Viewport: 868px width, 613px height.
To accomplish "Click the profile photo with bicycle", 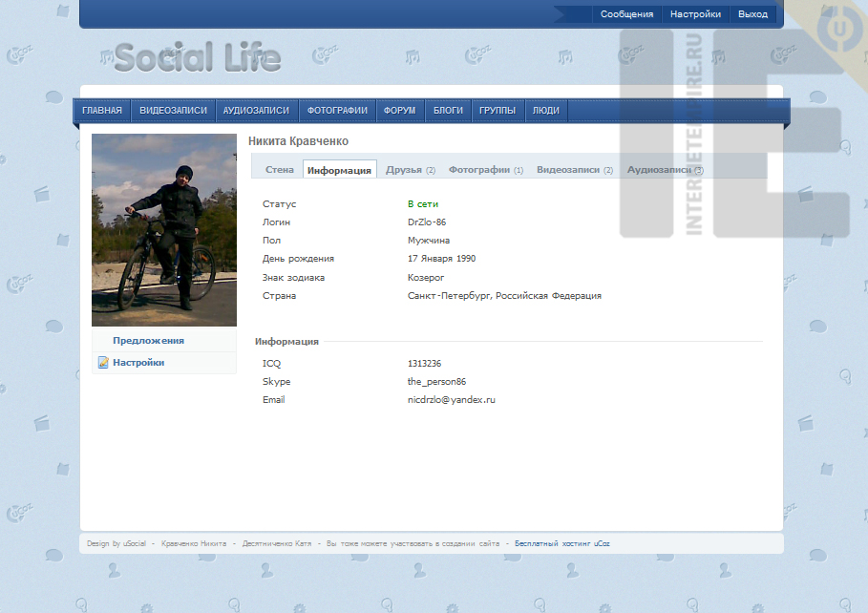I will [164, 230].
